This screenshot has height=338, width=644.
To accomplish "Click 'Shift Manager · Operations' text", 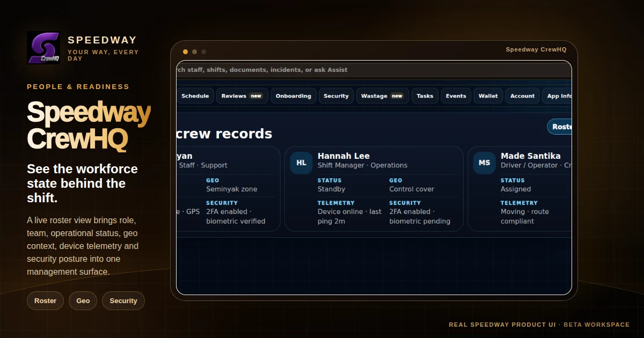I will pyautogui.click(x=362, y=165).
